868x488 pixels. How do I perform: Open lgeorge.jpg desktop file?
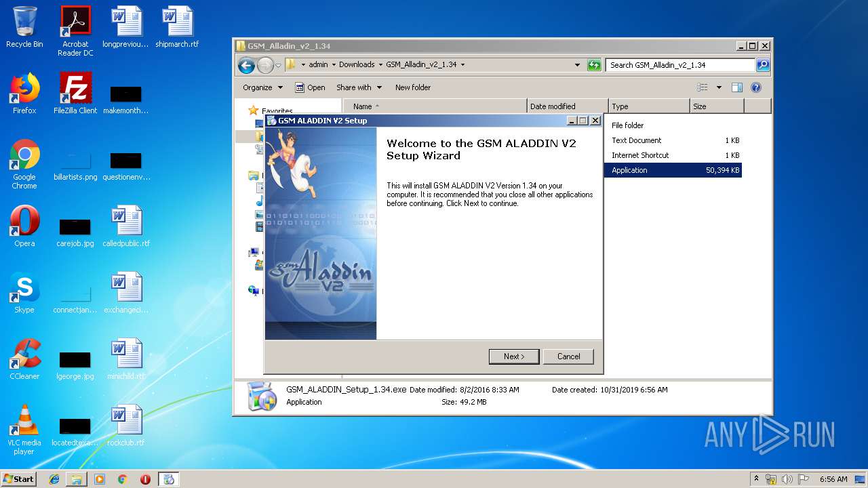[75, 364]
